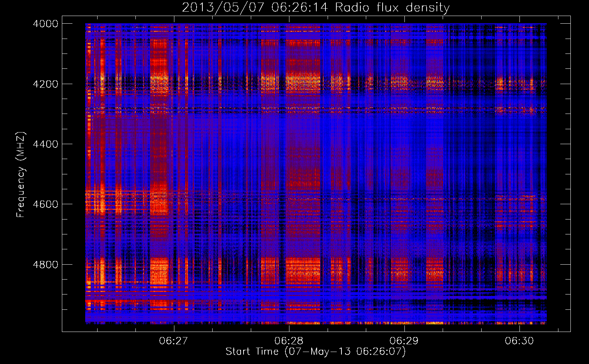Click the 06:28 time tick label
Viewport: 589px width, 364px height.
(x=289, y=341)
